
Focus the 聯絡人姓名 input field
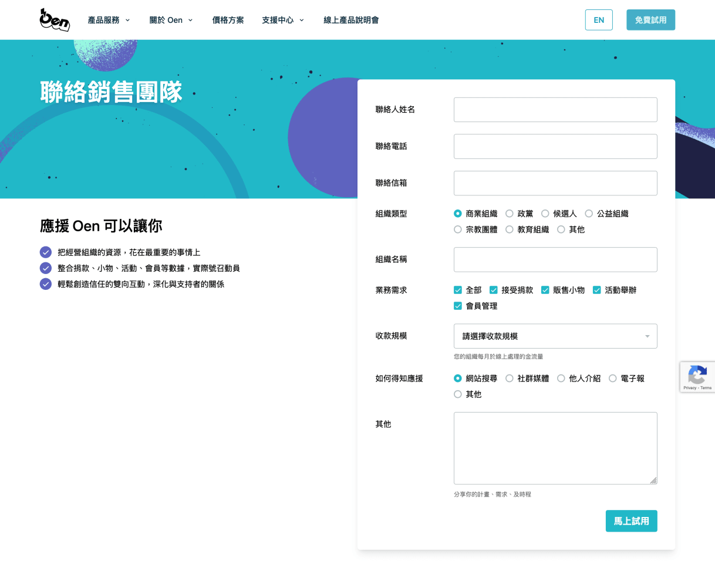pyautogui.click(x=555, y=110)
